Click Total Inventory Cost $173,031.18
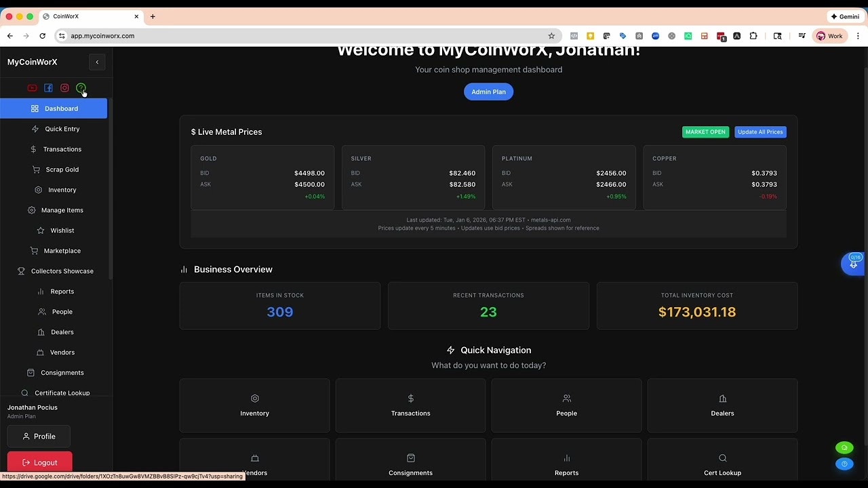This screenshot has width=868, height=488. pos(697,312)
